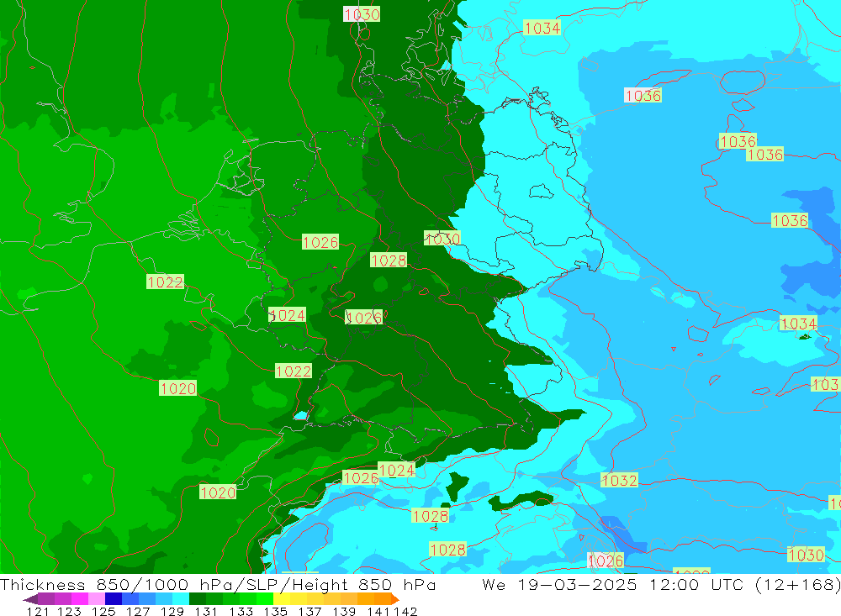Click the legend value 121
The width and height of the screenshot is (841, 616).
[38, 611]
